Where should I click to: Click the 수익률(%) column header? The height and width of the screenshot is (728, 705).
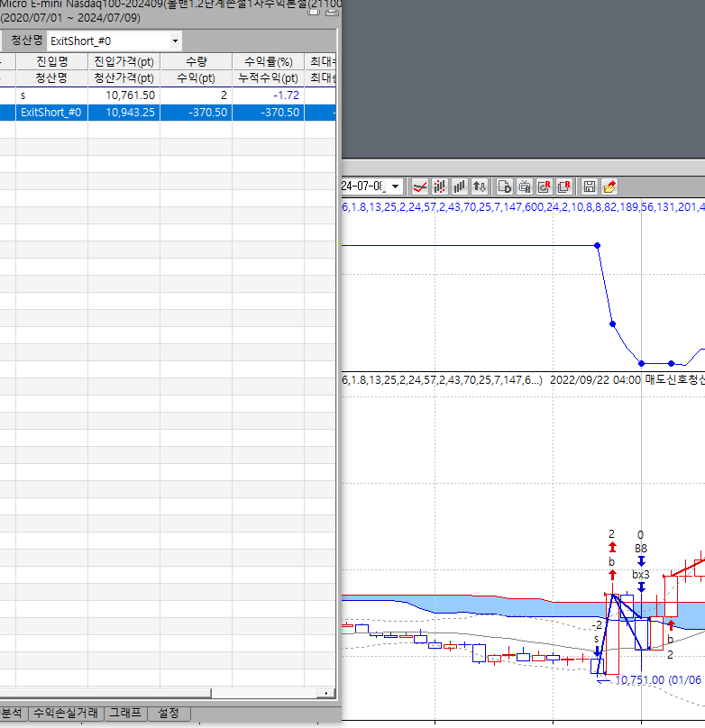coord(268,61)
